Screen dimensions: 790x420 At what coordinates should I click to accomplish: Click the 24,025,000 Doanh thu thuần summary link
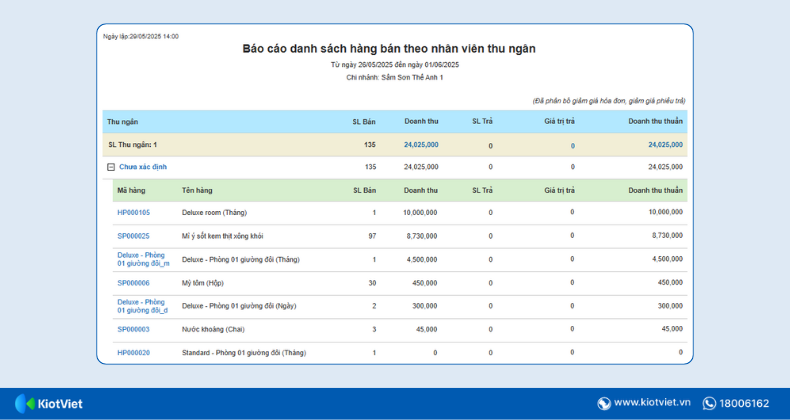[666, 145]
